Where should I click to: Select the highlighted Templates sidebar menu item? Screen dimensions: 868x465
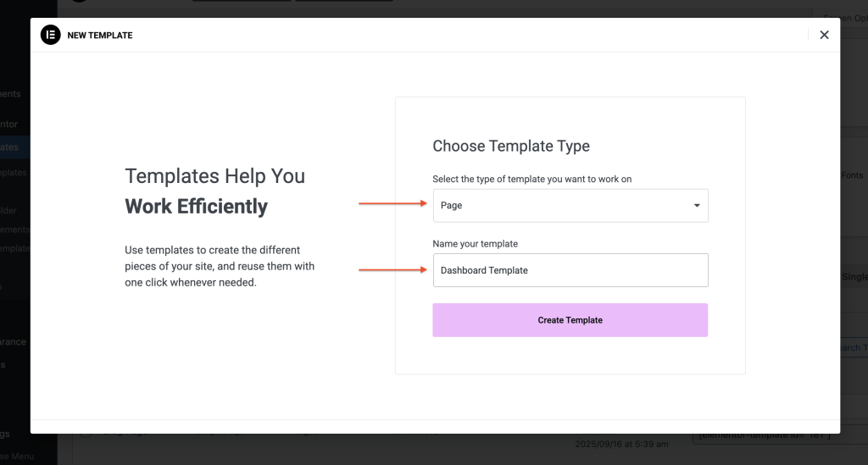(x=12, y=147)
